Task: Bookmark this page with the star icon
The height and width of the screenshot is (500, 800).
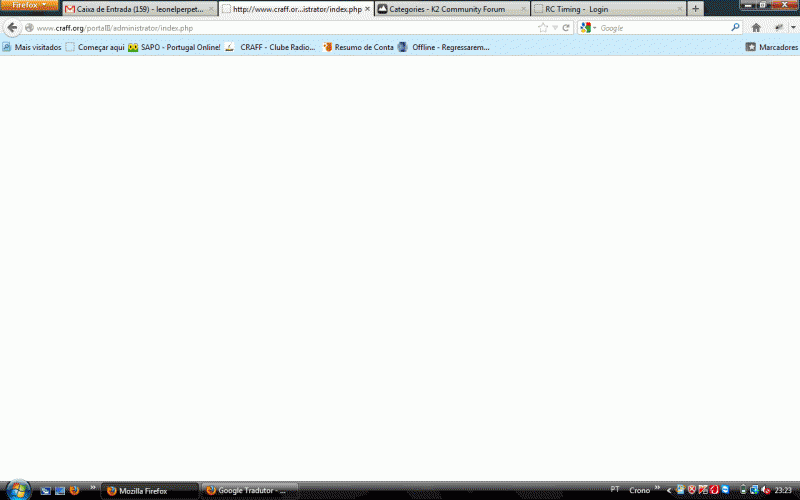Action: 543,28
